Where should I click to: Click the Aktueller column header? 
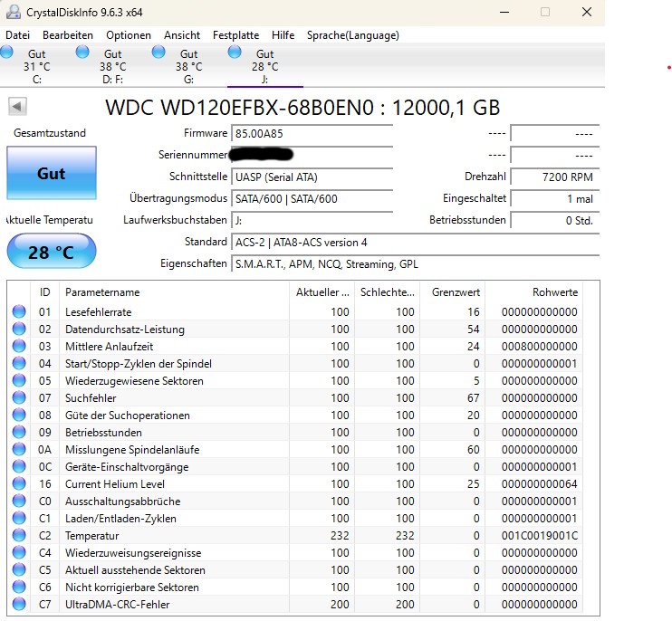click(x=322, y=292)
